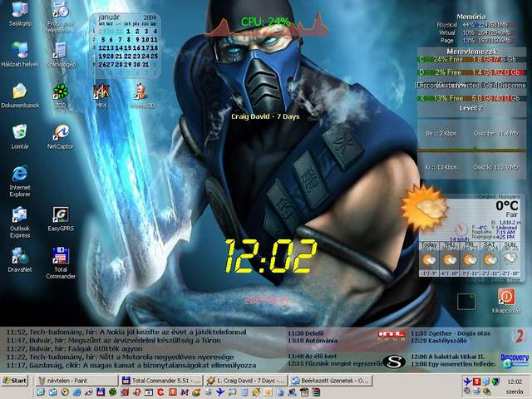Click the RTL Klub channel logo
Viewport: 532px width, 399px height.
(392, 335)
